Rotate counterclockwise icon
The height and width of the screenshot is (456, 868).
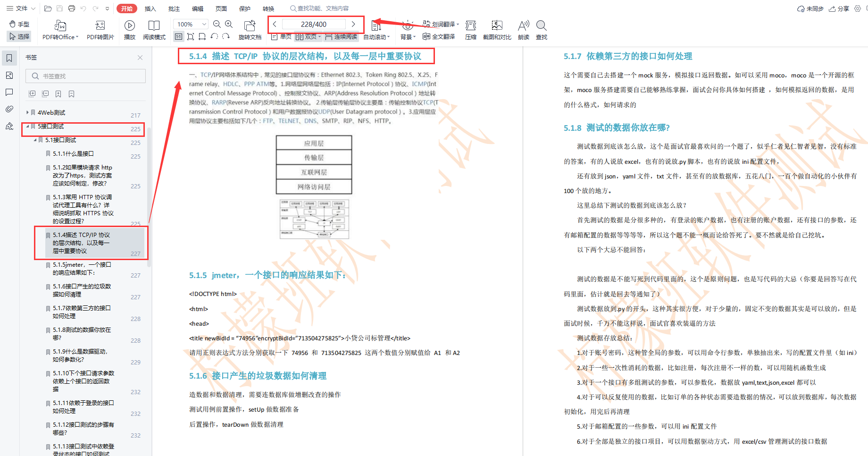pyautogui.click(x=214, y=36)
